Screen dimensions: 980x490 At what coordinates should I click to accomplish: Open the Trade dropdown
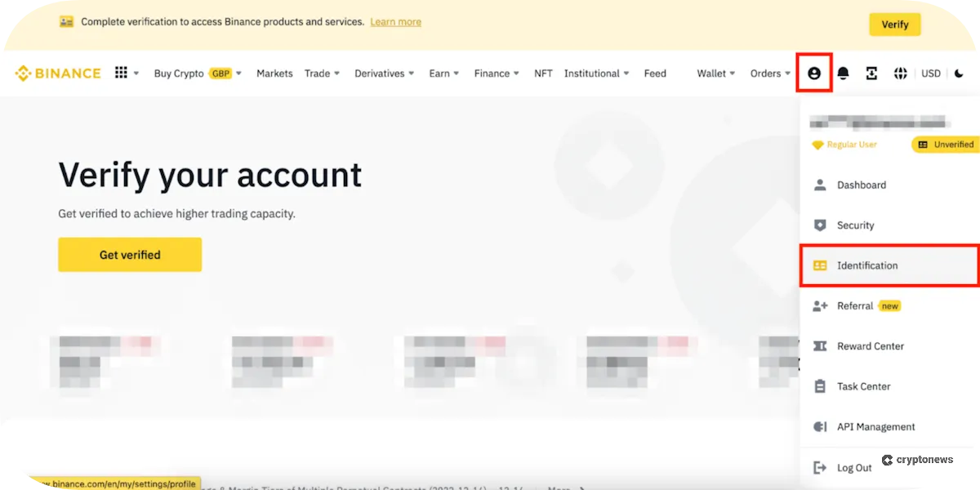pyautogui.click(x=322, y=73)
